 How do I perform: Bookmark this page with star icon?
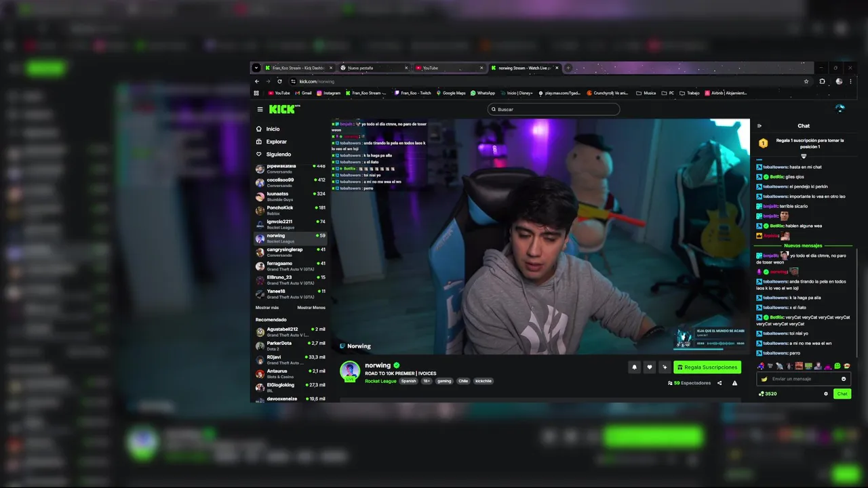pyautogui.click(x=806, y=81)
